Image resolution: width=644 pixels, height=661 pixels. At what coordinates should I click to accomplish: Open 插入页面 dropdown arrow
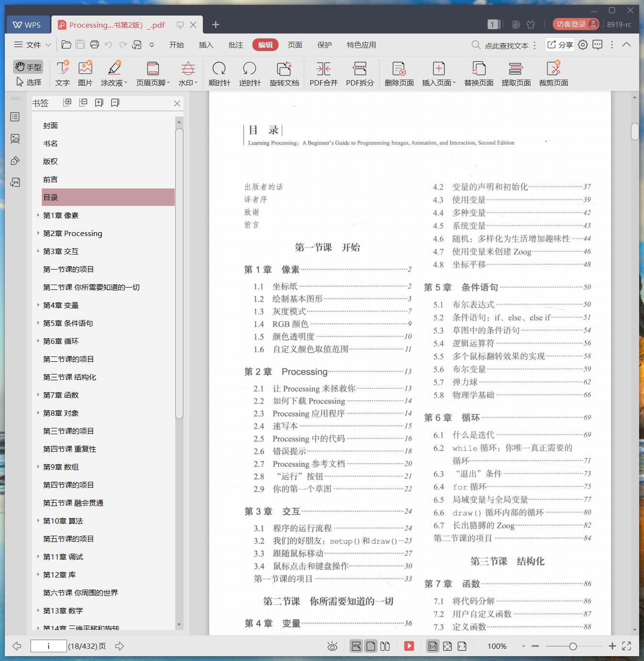coord(454,83)
